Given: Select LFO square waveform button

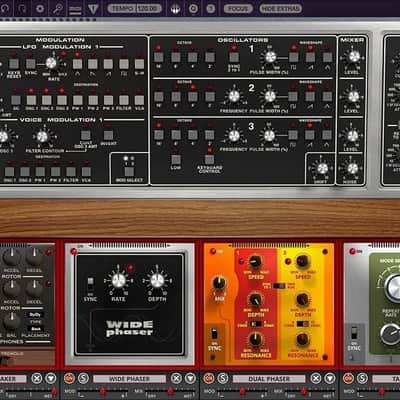Looking at the screenshot, I should pyautogui.click(x=124, y=64).
